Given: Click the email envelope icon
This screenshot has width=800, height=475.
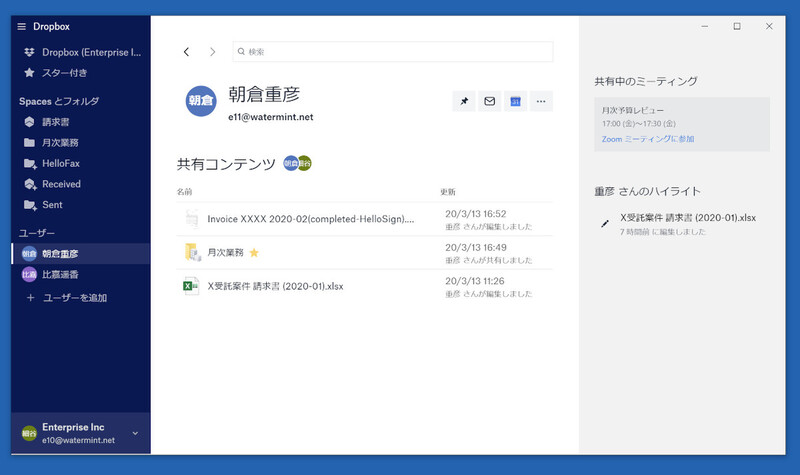Looking at the screenshot, I should tap(490, 101).
